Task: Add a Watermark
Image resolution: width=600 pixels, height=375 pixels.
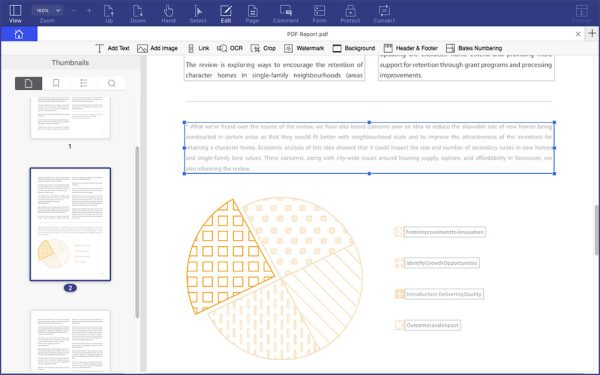Action: coord(304,48)
